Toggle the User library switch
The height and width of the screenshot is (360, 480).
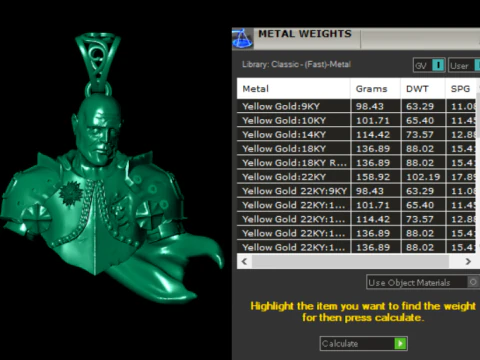point(478,65)
